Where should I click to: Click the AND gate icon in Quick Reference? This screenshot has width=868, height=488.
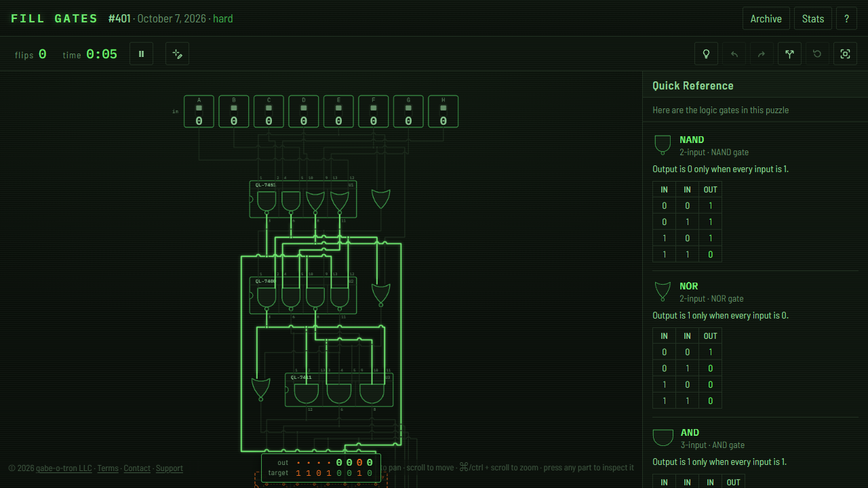(x=663, y=438)
